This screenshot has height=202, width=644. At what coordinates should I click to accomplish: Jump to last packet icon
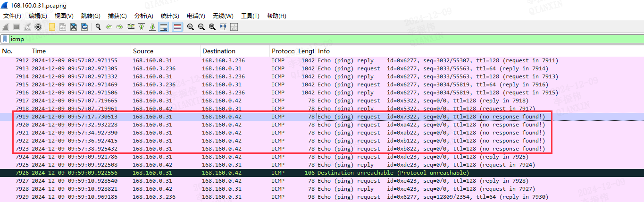pos(152,27)
